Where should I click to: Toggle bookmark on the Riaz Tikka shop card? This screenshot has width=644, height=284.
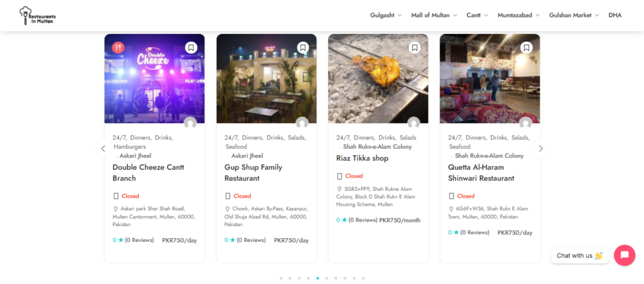coord(414,47)
